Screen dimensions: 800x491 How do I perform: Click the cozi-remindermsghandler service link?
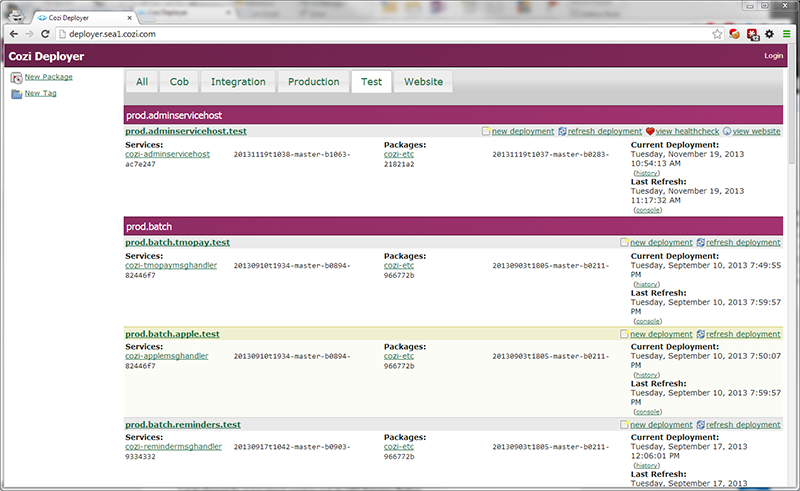pyautogui.click(x=173, y=447)
